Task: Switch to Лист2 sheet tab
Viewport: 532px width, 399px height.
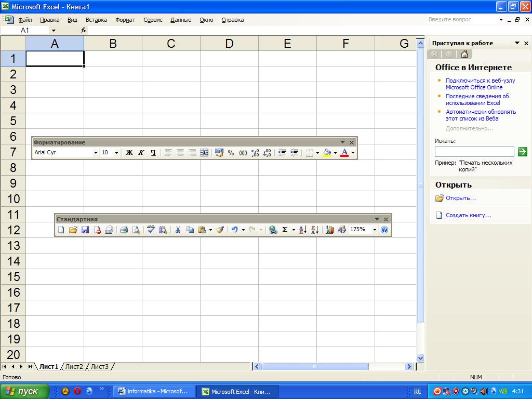Action: click(x=74, y=366)
